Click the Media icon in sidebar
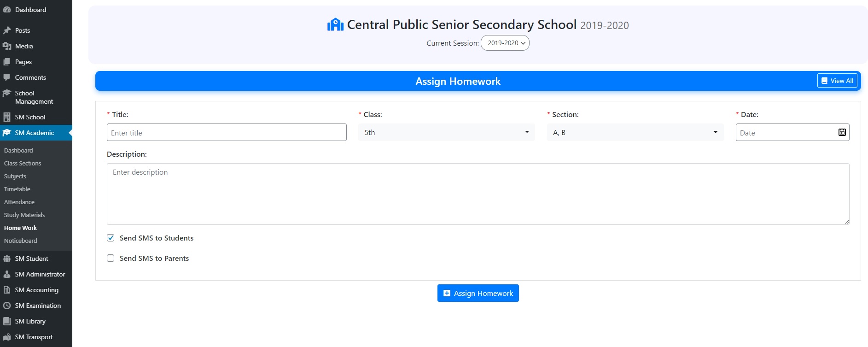The image size is (868, 347). (x=7, y=46)
